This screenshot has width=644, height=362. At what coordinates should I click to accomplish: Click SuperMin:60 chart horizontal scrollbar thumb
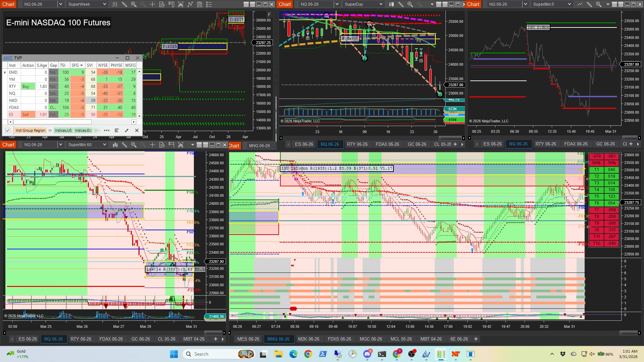point(213,333)
